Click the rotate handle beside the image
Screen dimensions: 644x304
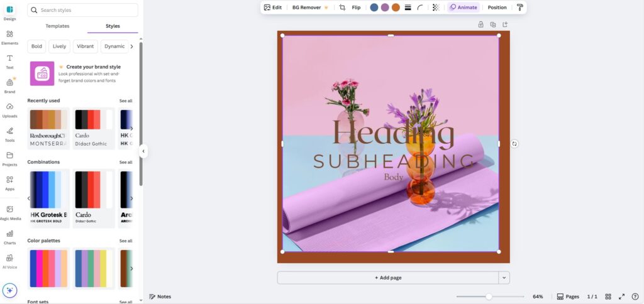[514, 144]
